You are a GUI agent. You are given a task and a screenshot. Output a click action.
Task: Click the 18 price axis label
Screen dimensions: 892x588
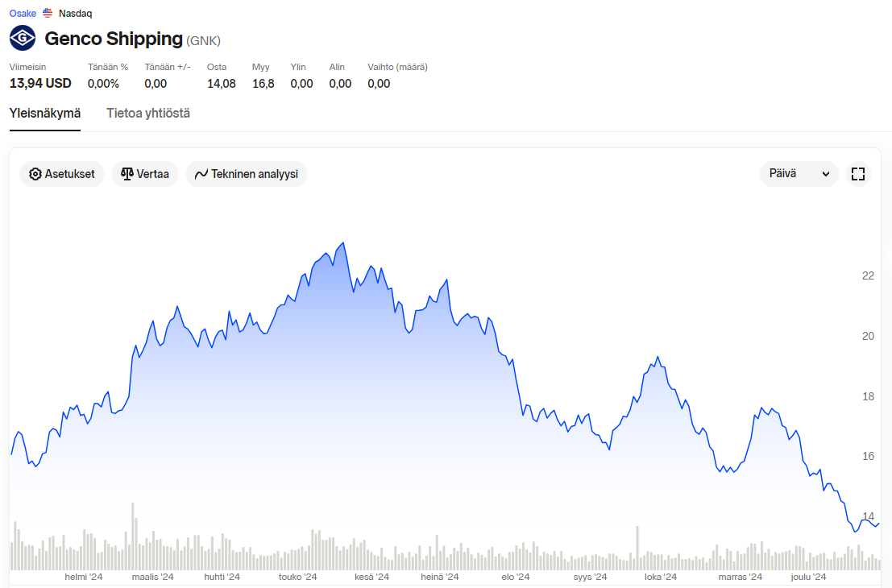point(868,396)
